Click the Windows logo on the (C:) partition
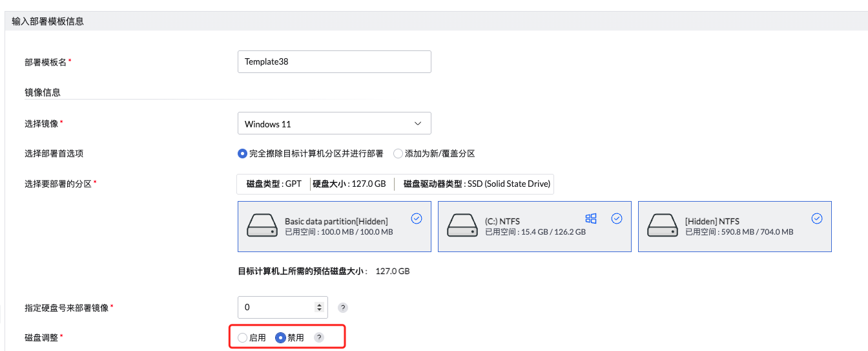The width and height of the screenshot is (868, 351). 590,218
